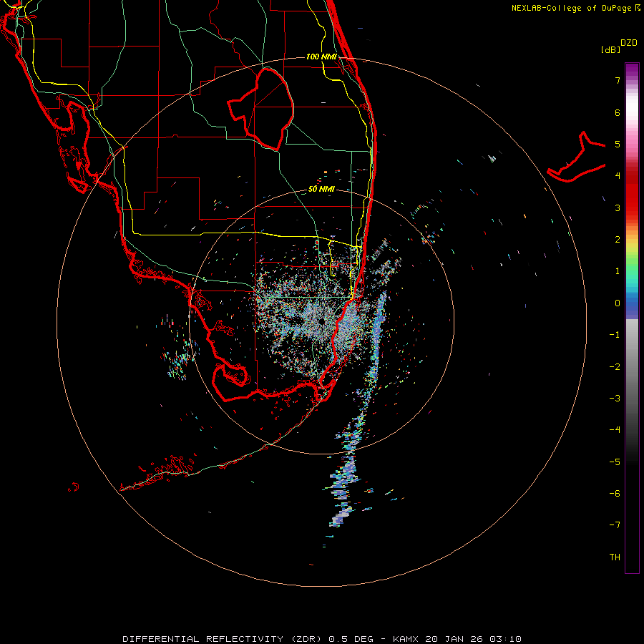Click the TH threshold label
Viewport: 644px width, 644px height.
coord(615,557)
